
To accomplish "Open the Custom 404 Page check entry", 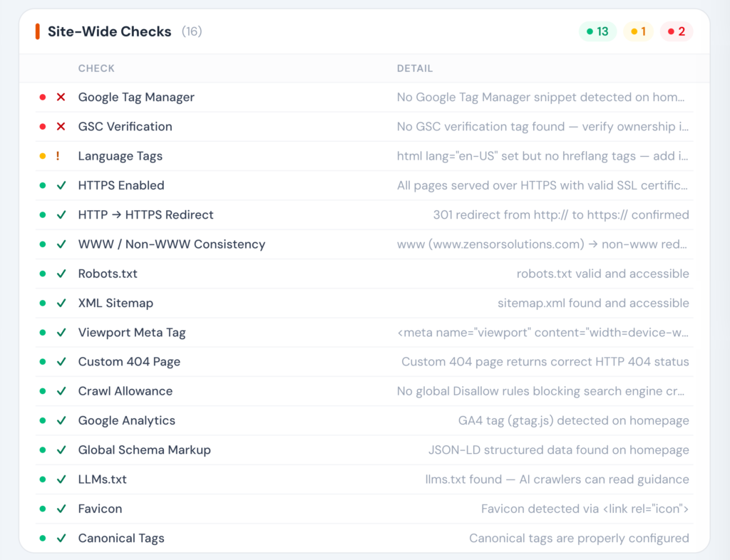I will coord(129,361).
